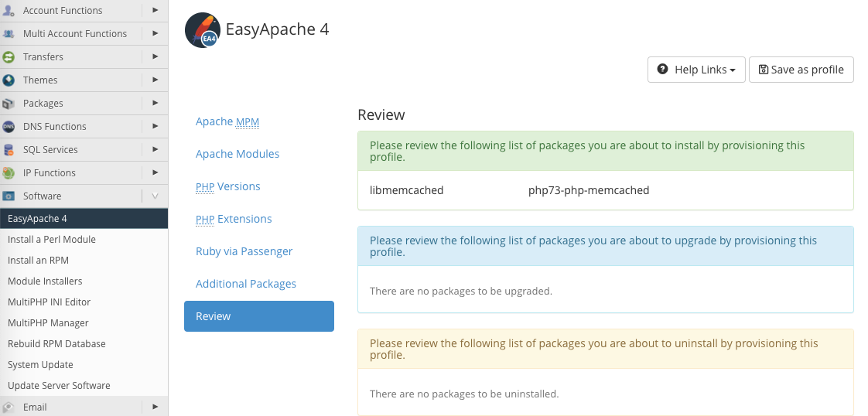Open the PHP Extensions tab
This screenshot has height=416, width=868.
tap(234, 219)
